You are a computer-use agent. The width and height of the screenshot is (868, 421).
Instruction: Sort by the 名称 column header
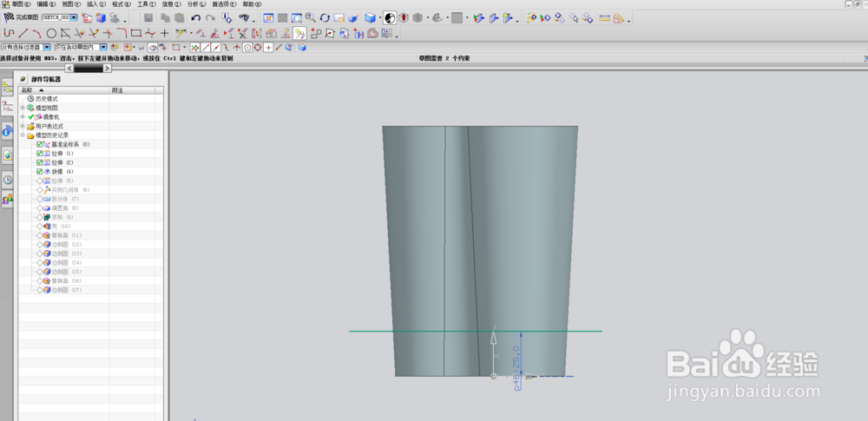pyautogui.click(x=63, y=89)
